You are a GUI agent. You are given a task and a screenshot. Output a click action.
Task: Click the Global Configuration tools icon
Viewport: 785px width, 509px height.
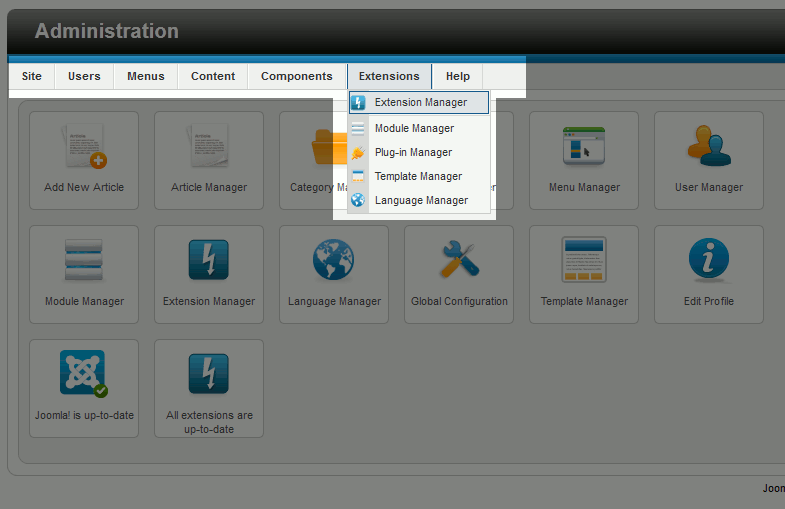pyautogui.click(x=459, y=259)
